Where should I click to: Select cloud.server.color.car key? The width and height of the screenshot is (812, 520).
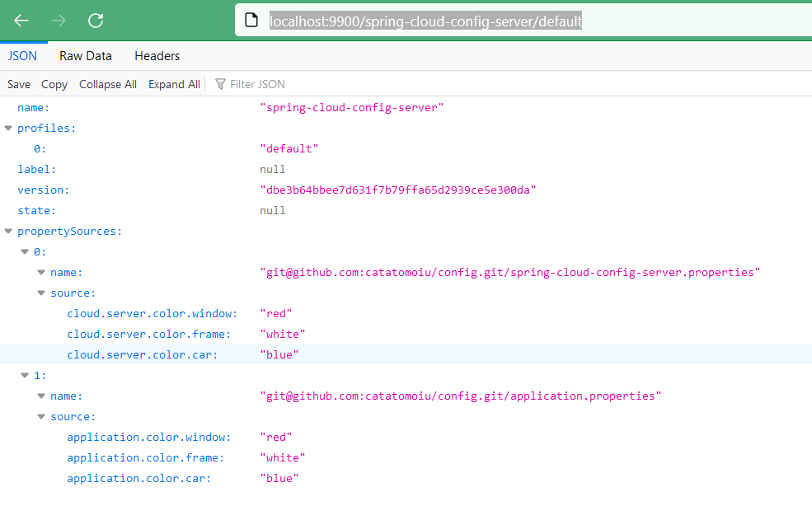tap(143, 355)
